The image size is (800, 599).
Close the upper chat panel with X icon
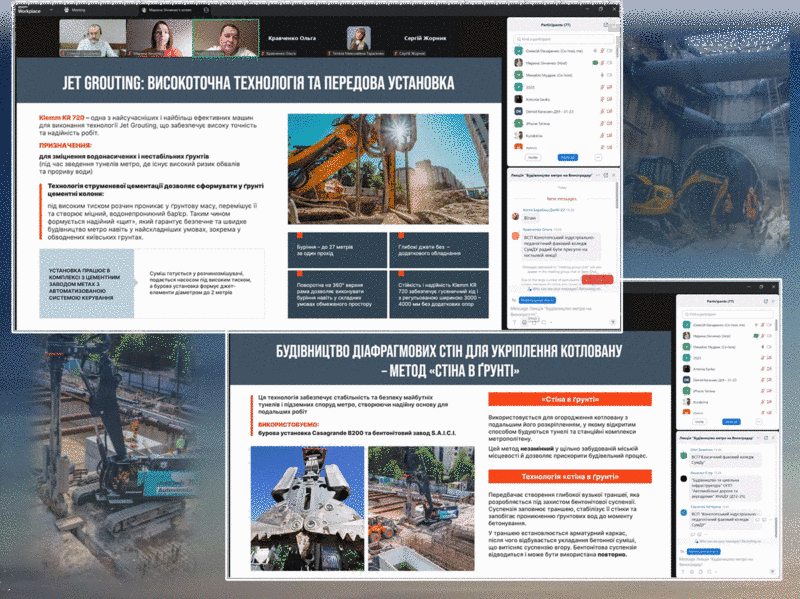pos(614,174)
